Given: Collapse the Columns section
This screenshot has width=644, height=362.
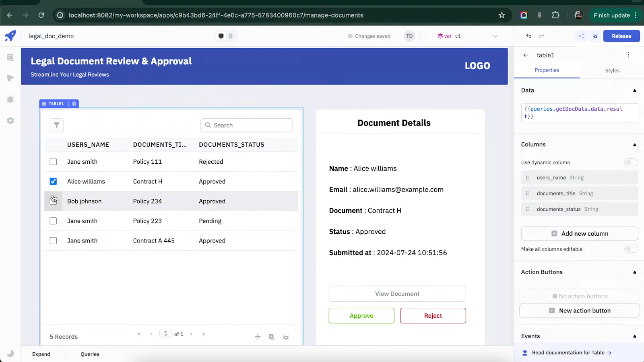Looking at the screenshot, I should (x=635, y=145).
